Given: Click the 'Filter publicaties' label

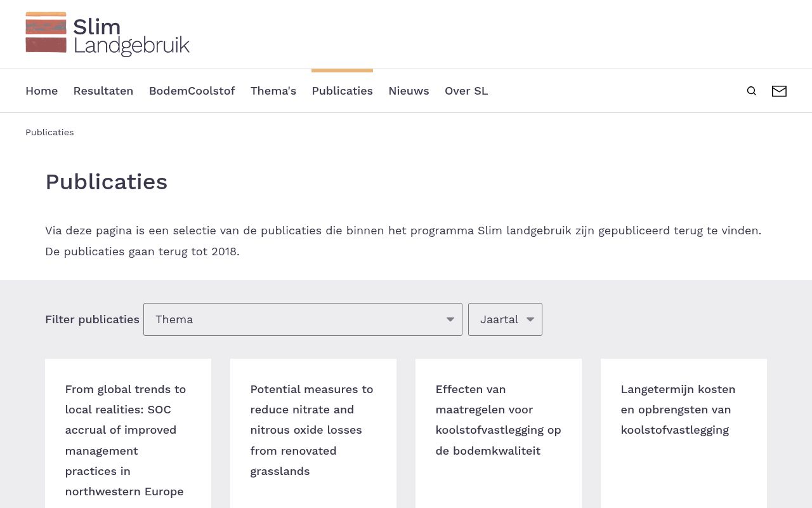Looking at the screenshot, I should point(92,319).
